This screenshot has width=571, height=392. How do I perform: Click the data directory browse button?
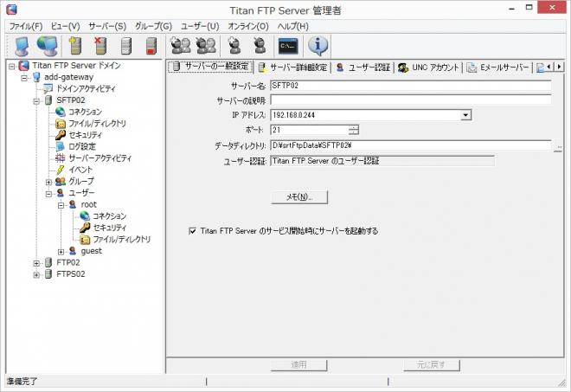pyautogui.click(x=558, y=147)
